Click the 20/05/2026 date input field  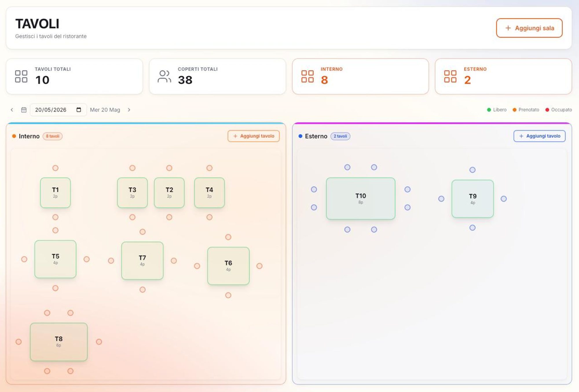tap(58, 110)
